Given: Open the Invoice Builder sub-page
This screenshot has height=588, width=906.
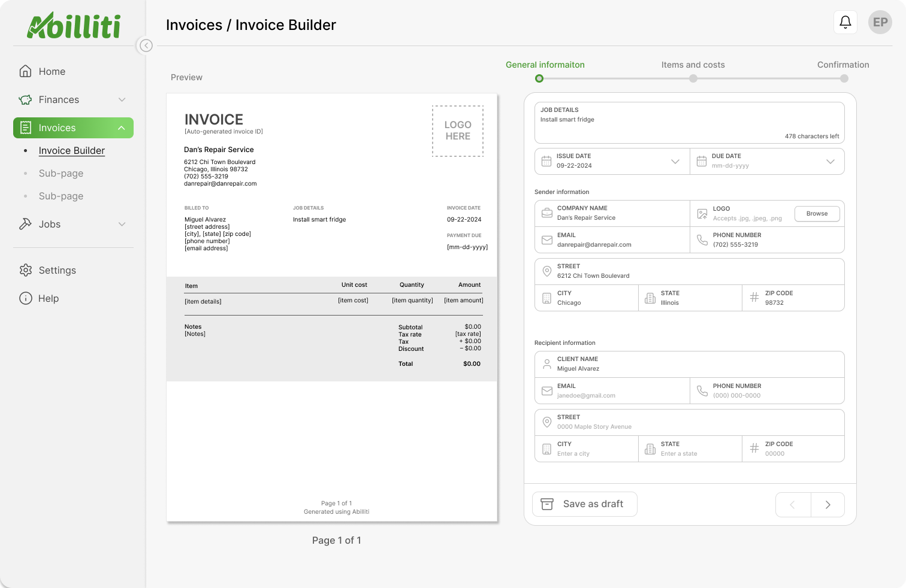Looking at the screenshot, I should (x=72, y=151).
